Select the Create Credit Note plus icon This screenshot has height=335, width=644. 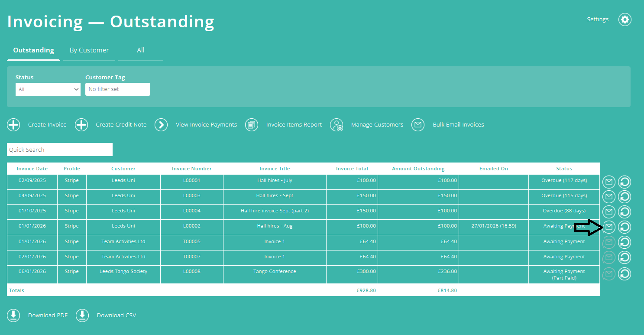click(x=81, y=125)
